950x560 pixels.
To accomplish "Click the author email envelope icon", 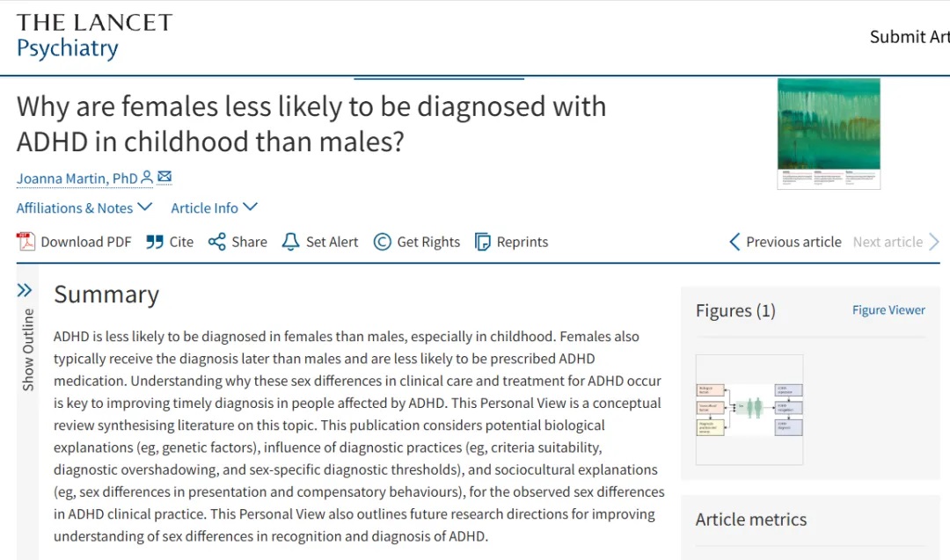I will coord(164,178).
